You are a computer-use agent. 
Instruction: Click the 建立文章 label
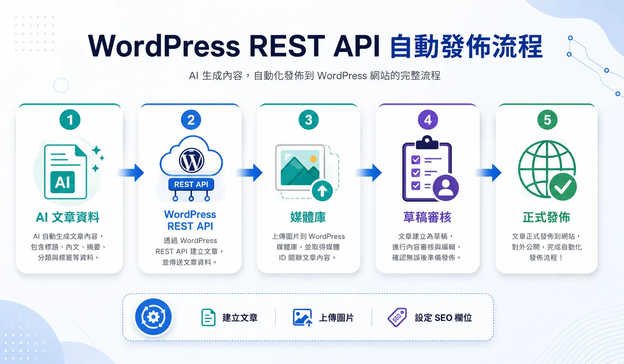(x=240, y=318)
